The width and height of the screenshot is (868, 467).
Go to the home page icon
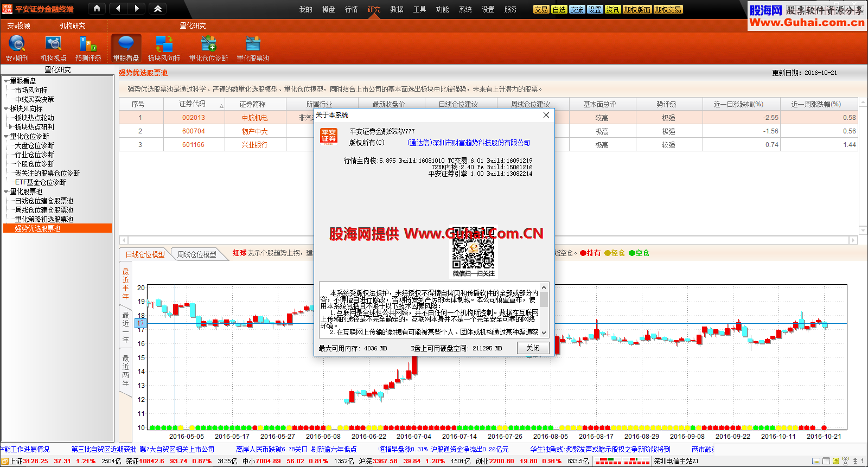tap(97, 9)
